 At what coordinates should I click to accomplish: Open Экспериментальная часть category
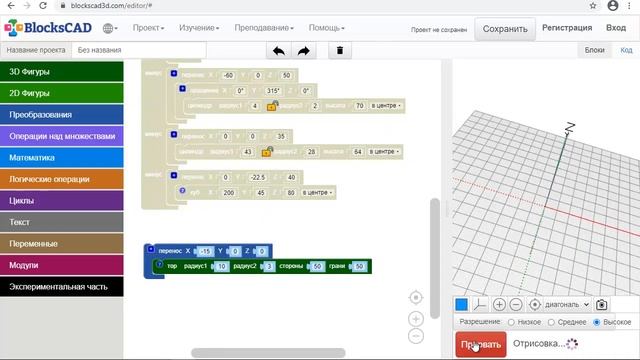[62, 287]
